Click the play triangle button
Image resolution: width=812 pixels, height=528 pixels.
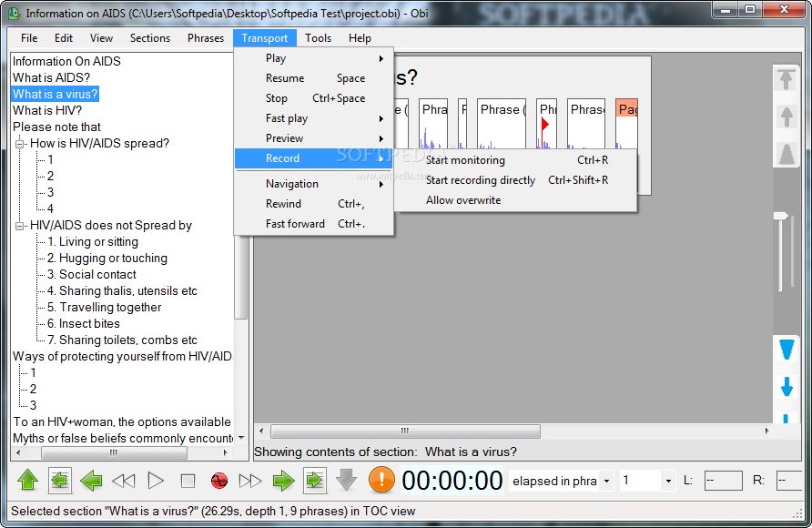156,481
